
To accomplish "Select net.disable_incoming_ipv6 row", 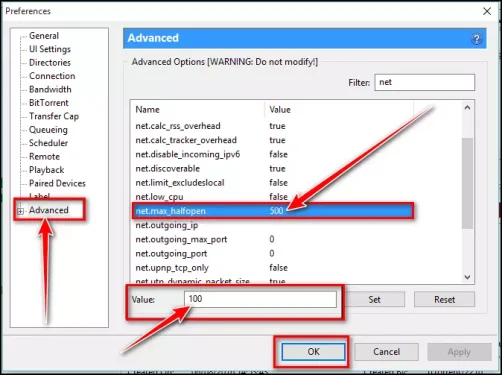I will coord(272,154).
